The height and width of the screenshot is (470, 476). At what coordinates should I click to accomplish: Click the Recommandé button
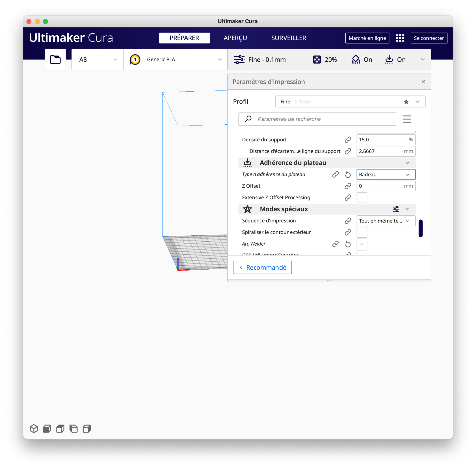pyautogui.click(x=262, y=267)
